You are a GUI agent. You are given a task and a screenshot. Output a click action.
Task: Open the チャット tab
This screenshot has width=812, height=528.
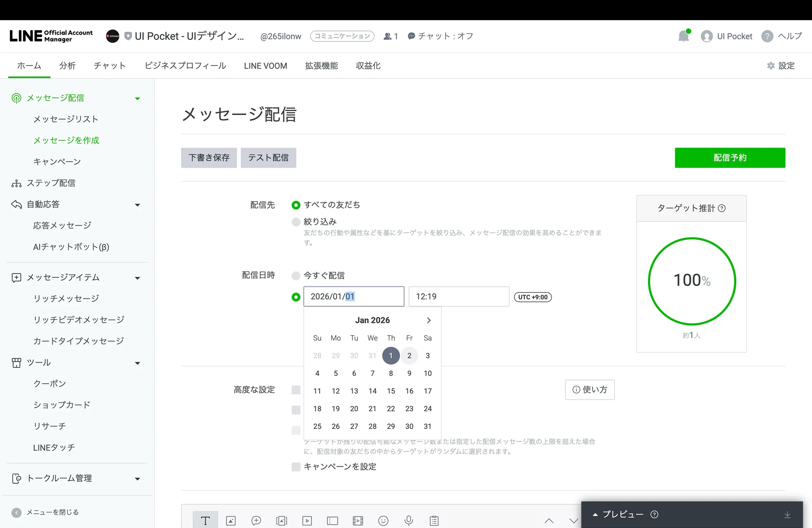110,65
